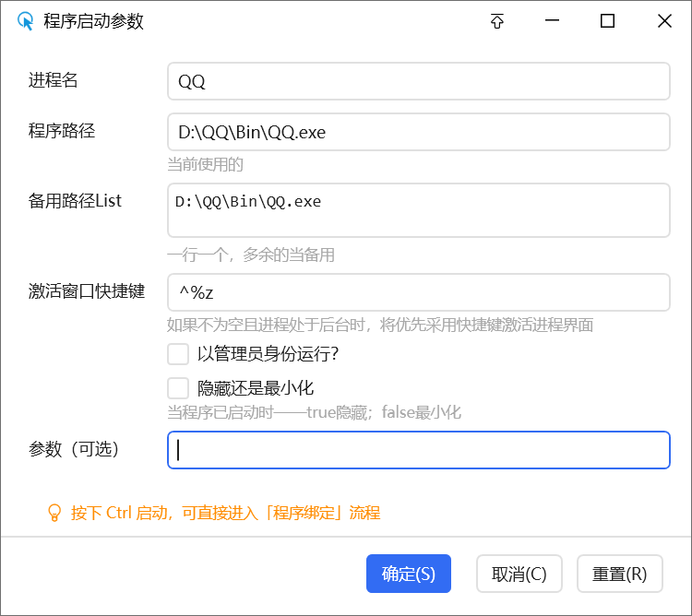Click the 取消(C) button
The width and height of the screenshot is (692, 616).
point(519,574)
